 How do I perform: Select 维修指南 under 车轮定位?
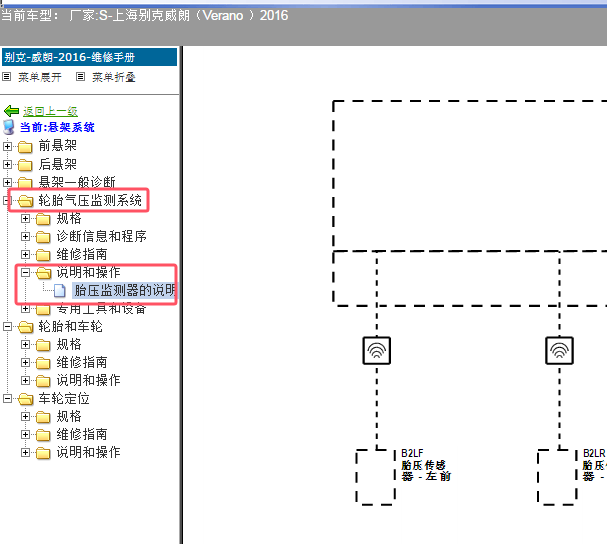click(82, 435)
